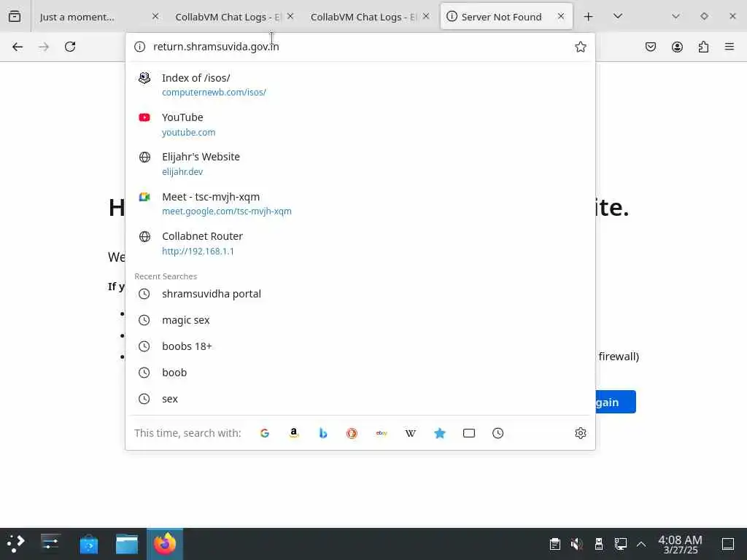
Task: Open the KDE application launcher
Action: click(16, 544)
